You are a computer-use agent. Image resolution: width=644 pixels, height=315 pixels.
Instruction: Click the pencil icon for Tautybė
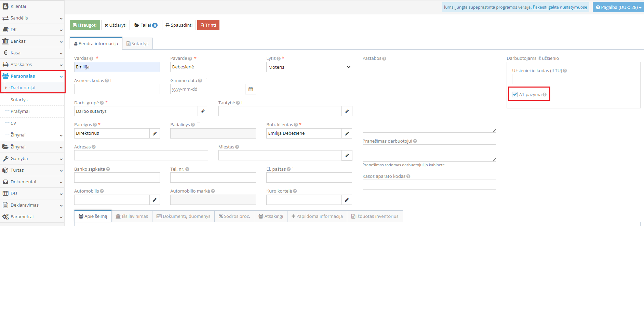347,111
